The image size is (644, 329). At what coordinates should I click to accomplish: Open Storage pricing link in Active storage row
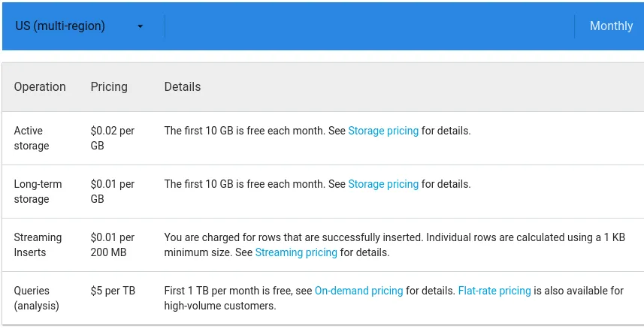(x=383, y=131)
